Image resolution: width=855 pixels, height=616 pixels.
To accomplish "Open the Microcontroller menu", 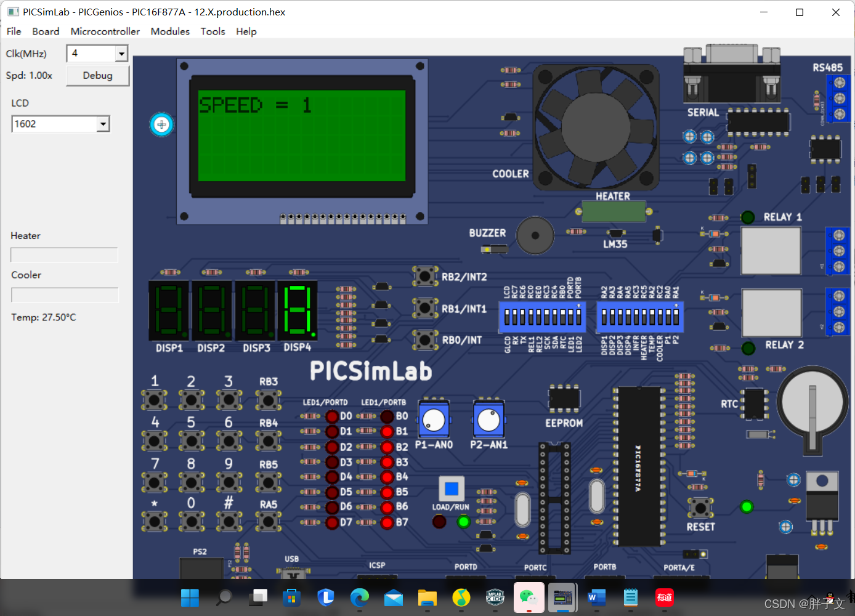I will click(x=105, y=31).
